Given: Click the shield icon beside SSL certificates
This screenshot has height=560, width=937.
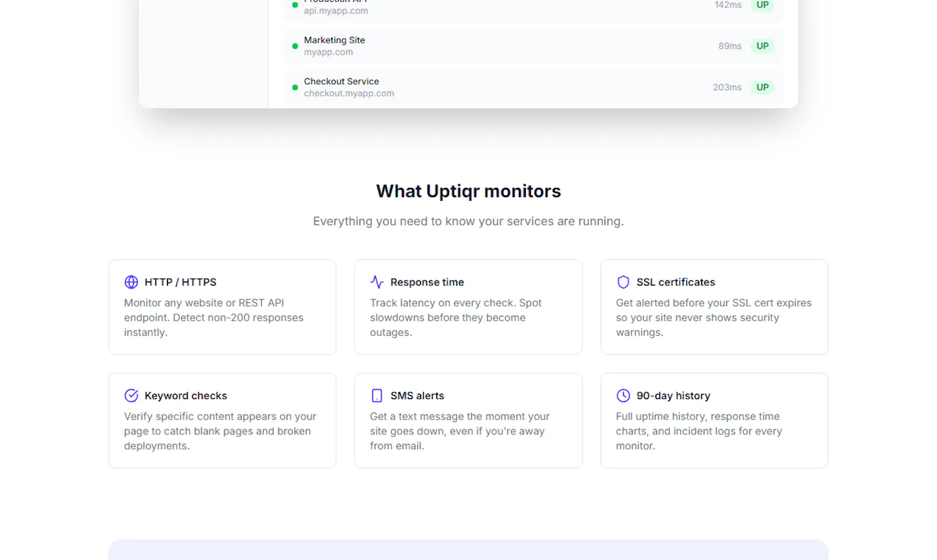Looking at the screenshot, I should [623, 282].
